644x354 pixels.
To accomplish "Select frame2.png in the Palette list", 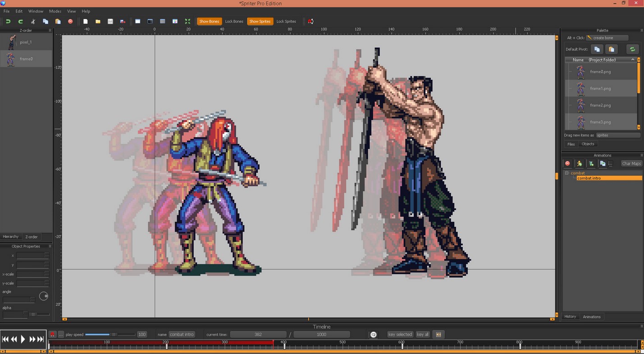I will point(601,105).
